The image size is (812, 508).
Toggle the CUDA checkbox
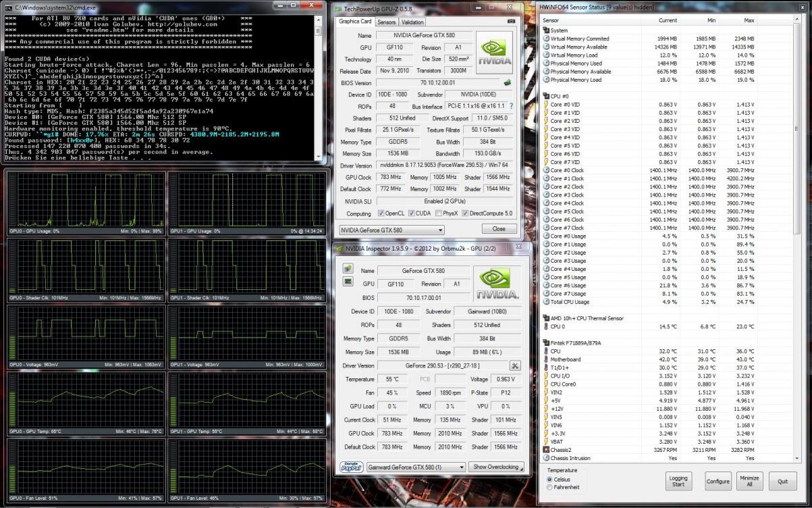(410, 213)
